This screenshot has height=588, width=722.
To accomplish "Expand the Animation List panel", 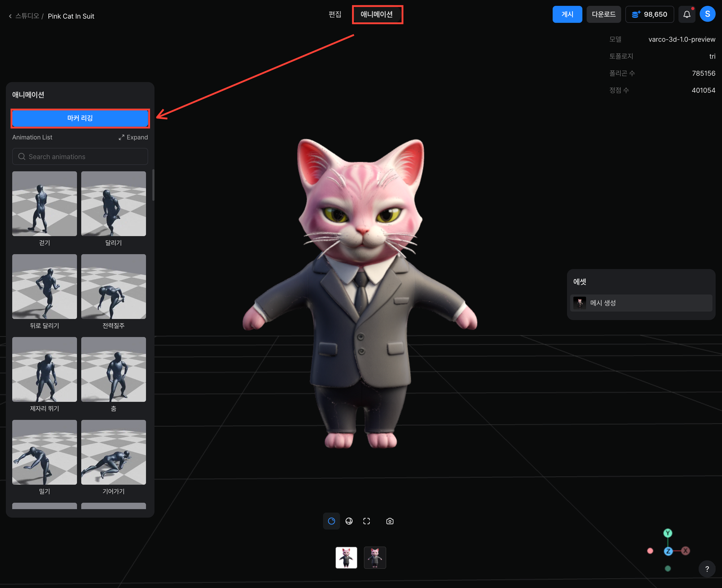I will (x=133, y=137).
